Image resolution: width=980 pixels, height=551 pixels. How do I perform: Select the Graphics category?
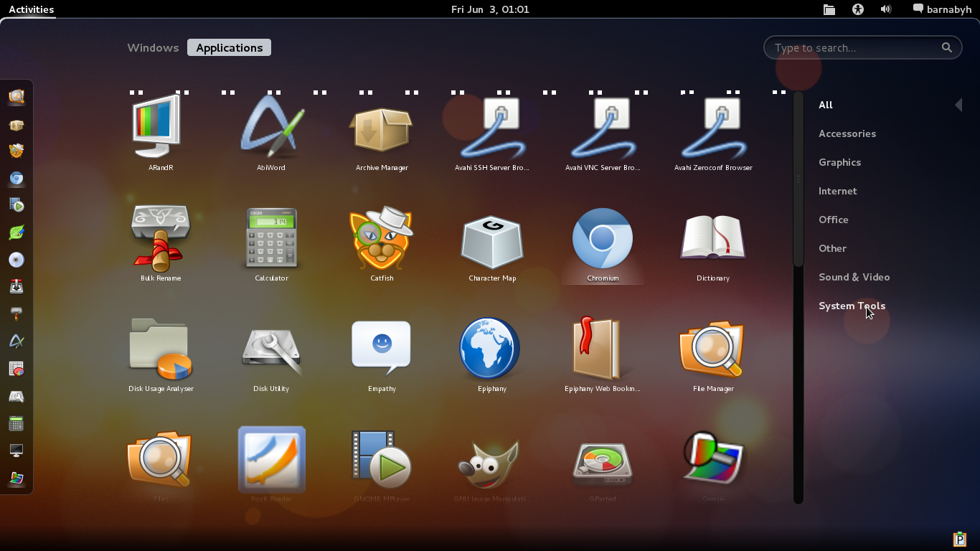(840, 162)
